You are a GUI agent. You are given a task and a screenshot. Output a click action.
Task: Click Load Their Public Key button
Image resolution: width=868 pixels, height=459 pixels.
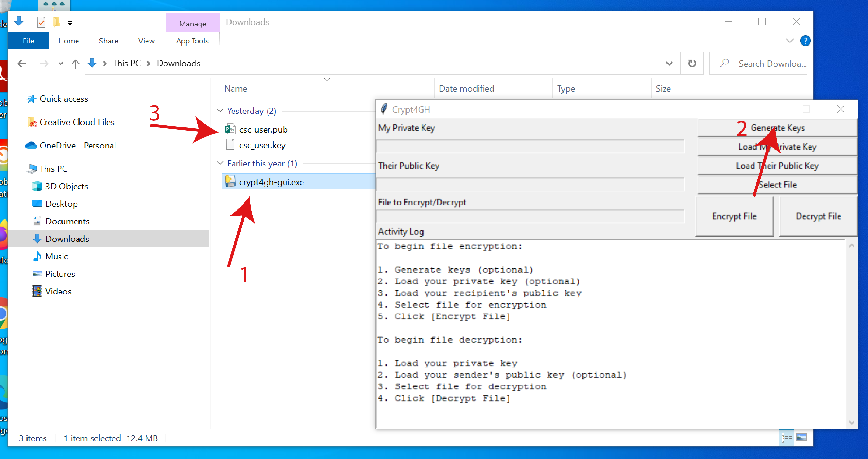click(x=777, y=166)
